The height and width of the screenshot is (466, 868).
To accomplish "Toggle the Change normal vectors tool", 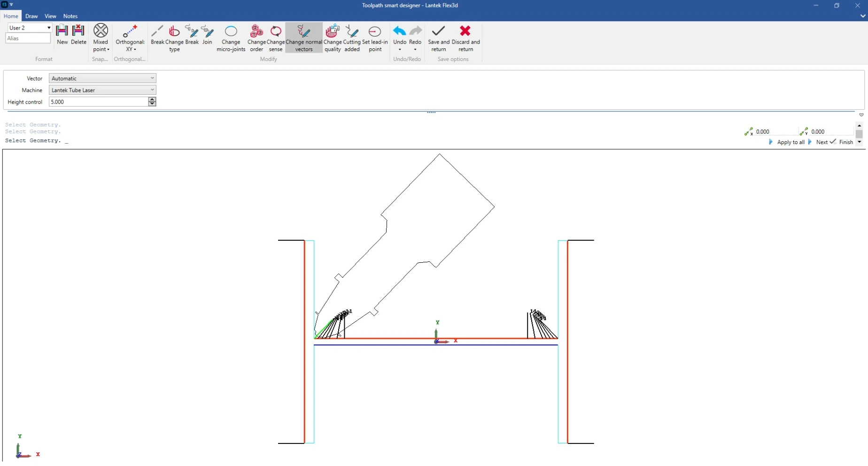I will pos(304,38).
